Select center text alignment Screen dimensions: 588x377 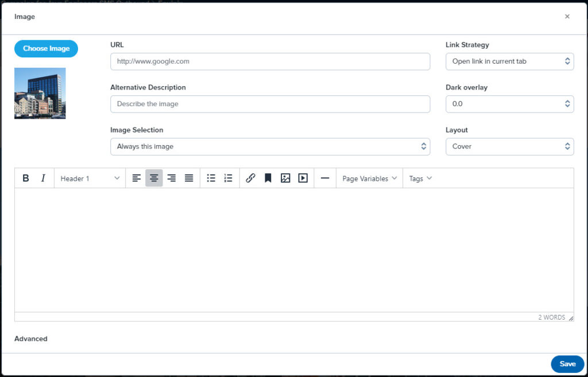point(154,178)
